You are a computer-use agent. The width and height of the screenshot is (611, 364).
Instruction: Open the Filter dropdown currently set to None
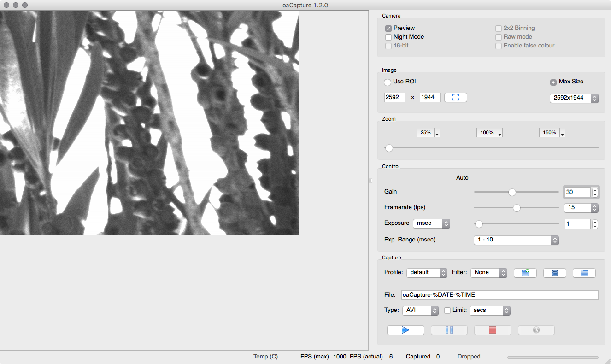[488, 272]
